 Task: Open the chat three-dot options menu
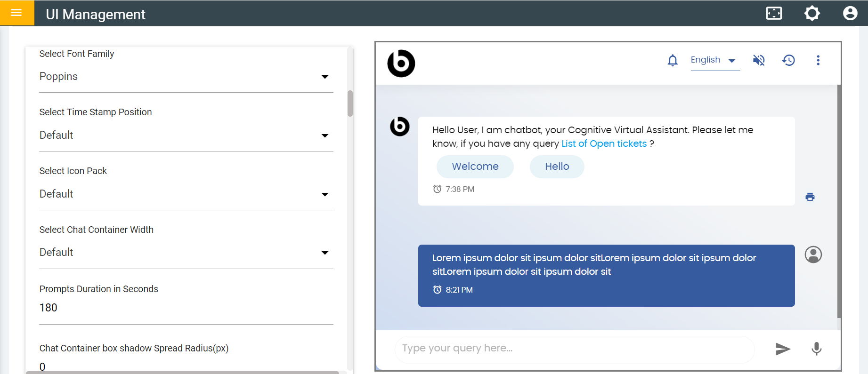818,60
